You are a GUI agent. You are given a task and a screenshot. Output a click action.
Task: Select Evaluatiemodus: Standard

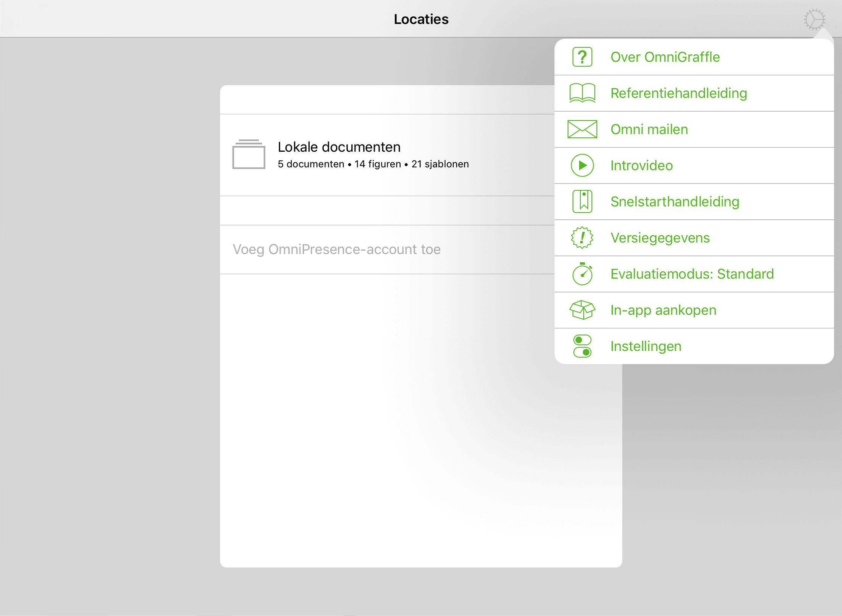click(x=692, y=274)
